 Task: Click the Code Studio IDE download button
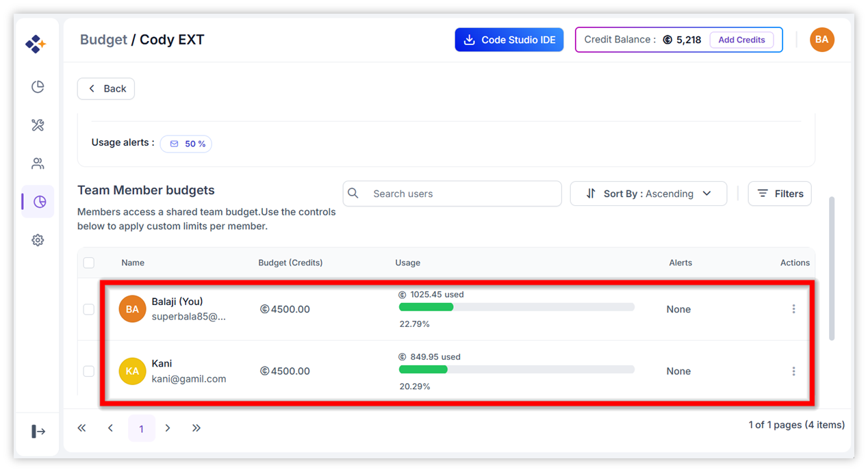tap(509, 40)
